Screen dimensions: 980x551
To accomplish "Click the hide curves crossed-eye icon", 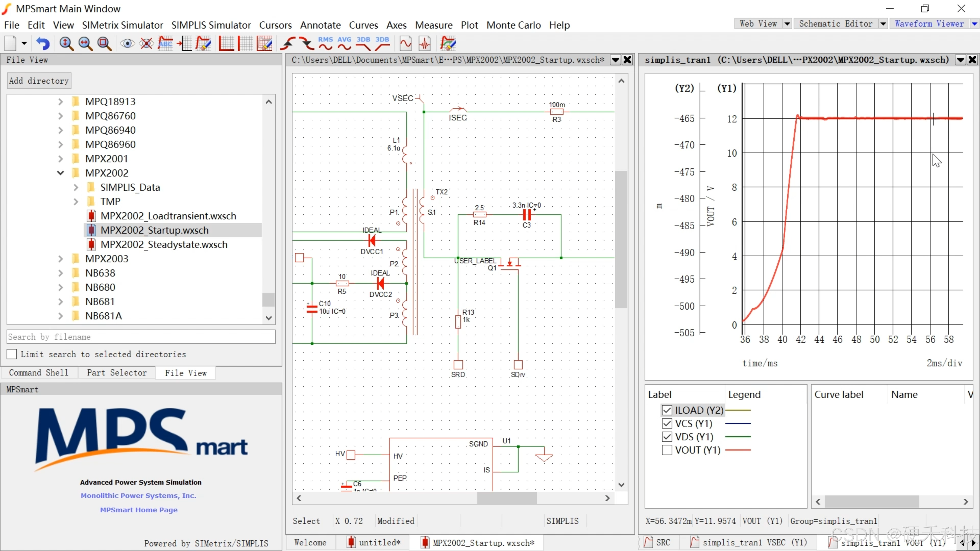I will tap(146, 43).
